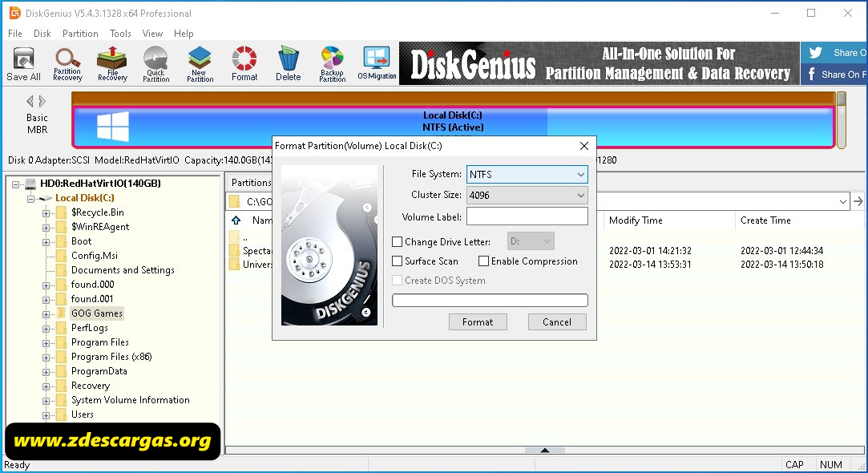Click the Create Time column header
The image size is (868, 473).
point(799,220)
